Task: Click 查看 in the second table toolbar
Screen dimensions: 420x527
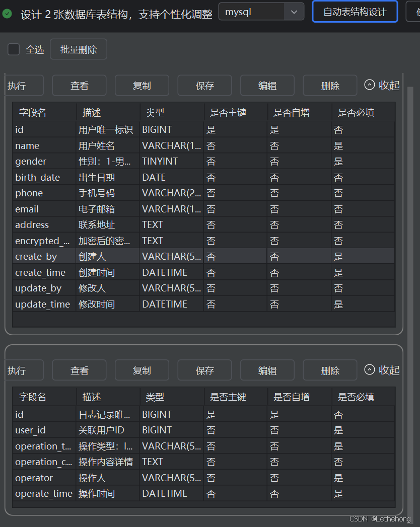Action: tap(80, 370)
